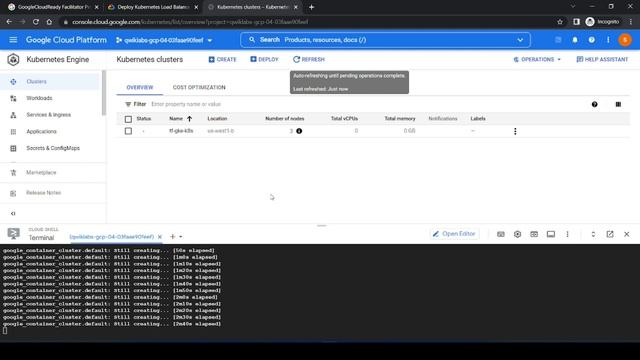Screen dimensions: 640x360
Task: Click the CREATE cluster button
Action: 222,60
